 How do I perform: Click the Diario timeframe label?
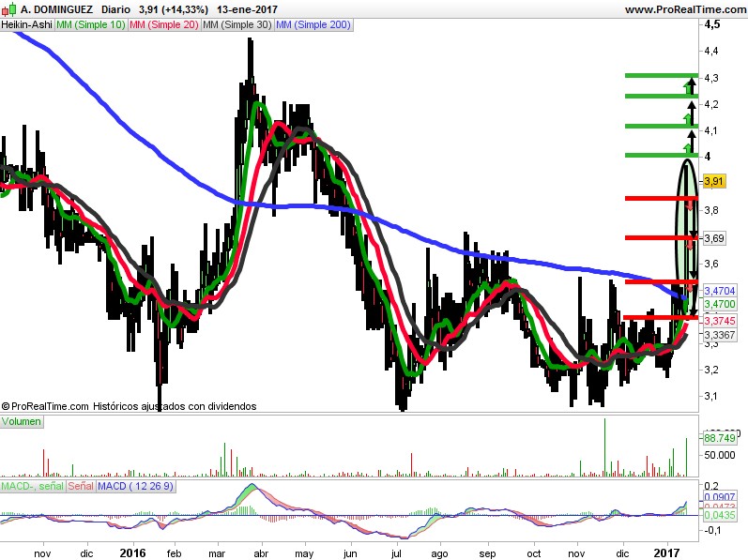pos(116,9)
